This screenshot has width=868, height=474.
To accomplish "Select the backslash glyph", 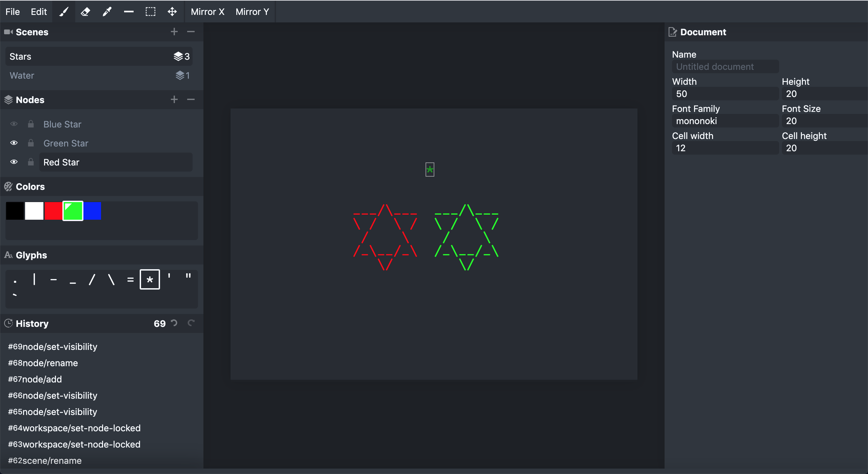I will [x=111, y=280].
